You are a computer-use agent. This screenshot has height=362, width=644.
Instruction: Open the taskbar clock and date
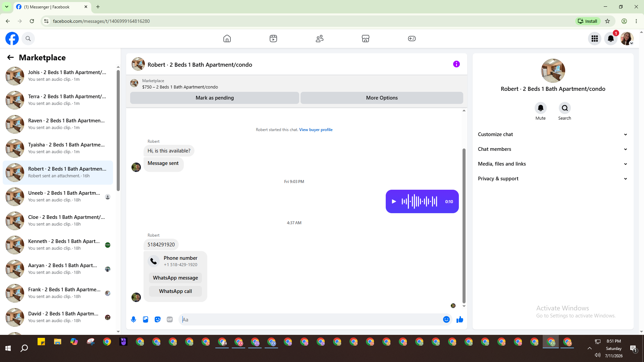tap(614, 349)
